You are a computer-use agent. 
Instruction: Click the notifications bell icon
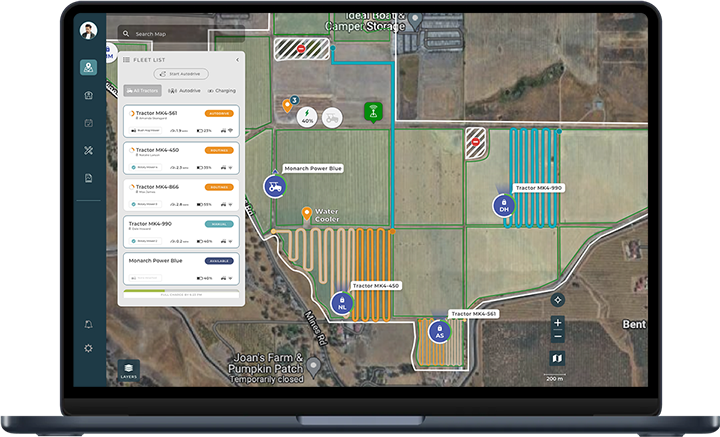pyautogui.click(x=89, y=325)
